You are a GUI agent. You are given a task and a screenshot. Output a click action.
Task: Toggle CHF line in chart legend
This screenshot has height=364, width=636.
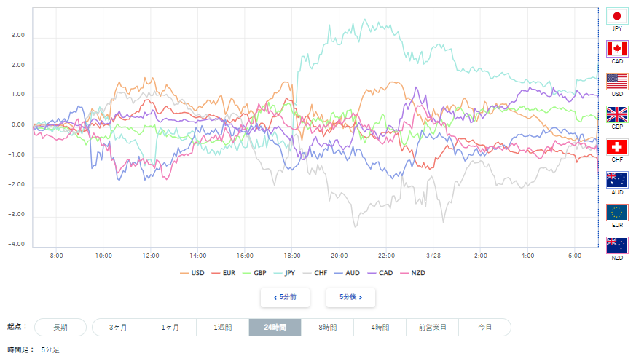tap(315, 273)
